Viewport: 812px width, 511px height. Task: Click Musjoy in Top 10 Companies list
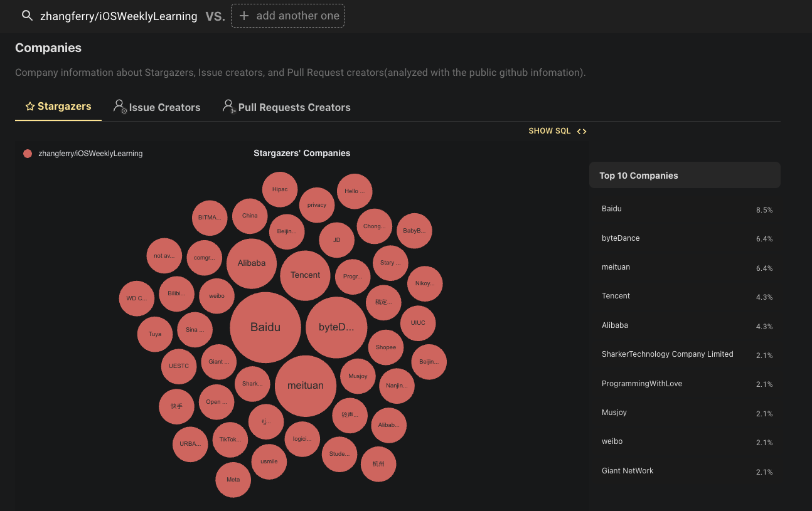pos(614,413)
